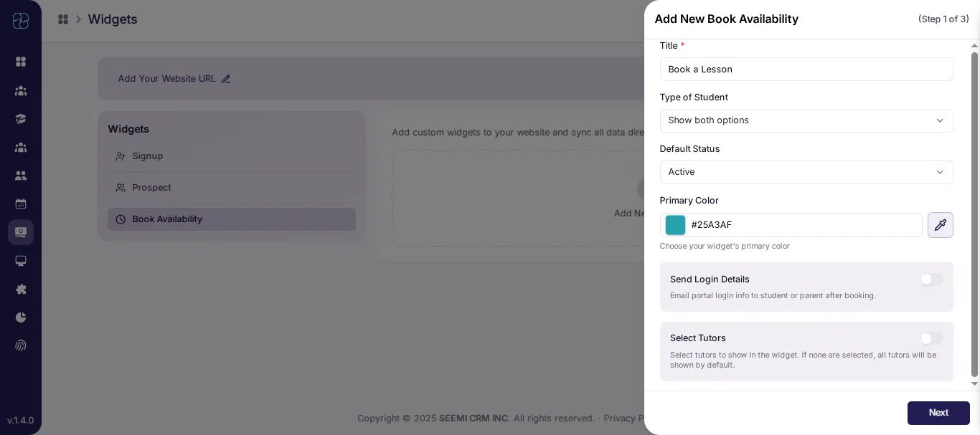Click the "Copyright © 2025 SEEMI CRM INC" footer text
This screenshot has width=980, height=435.
pos(433,419)
